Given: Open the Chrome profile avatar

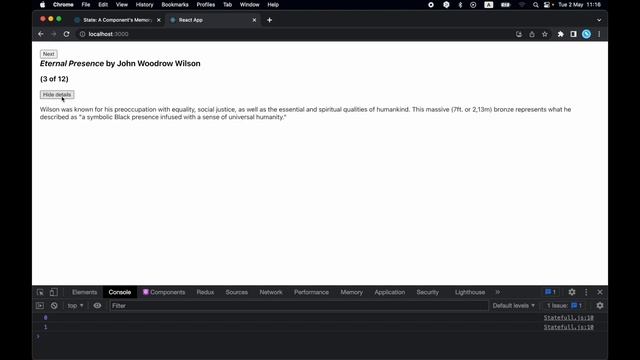Looking at the screenshot, I should pyautogui.click(x=587, y=34).
